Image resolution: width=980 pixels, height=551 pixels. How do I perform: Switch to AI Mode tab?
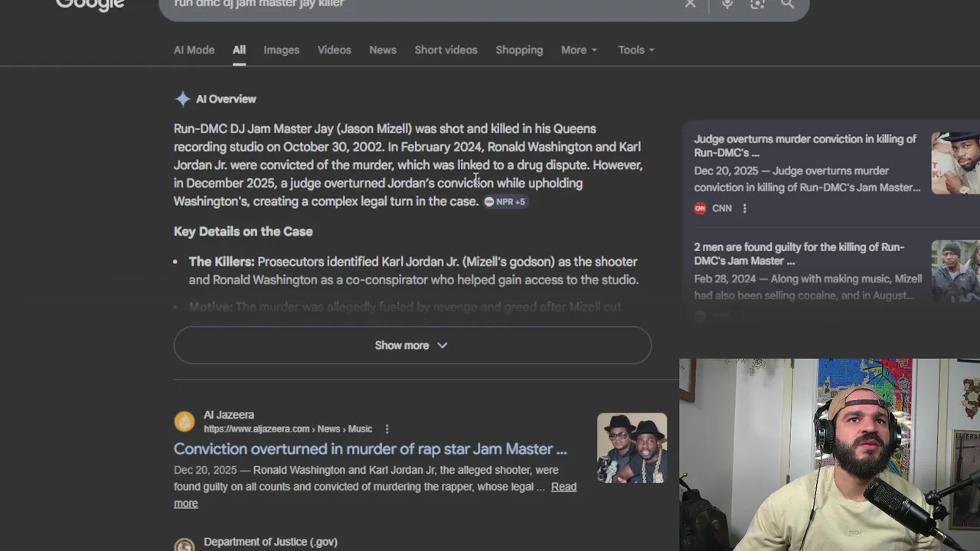[x=194, y=50]
